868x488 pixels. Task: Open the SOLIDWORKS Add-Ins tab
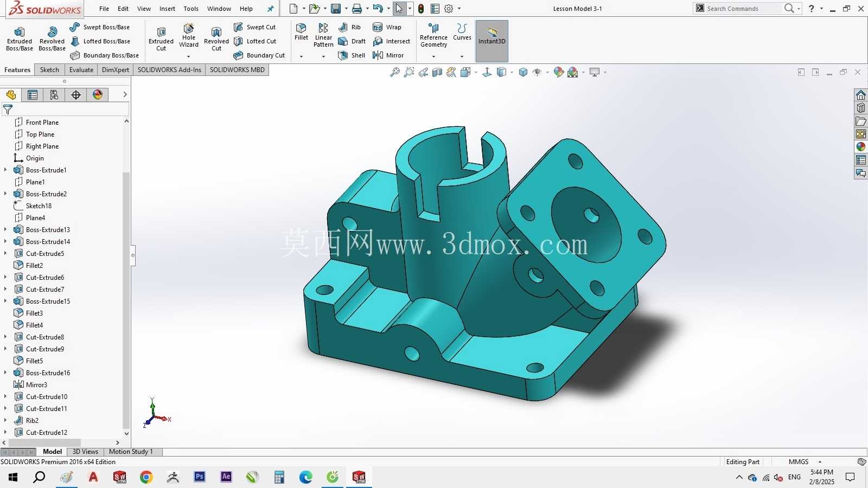tap(169, 70)
